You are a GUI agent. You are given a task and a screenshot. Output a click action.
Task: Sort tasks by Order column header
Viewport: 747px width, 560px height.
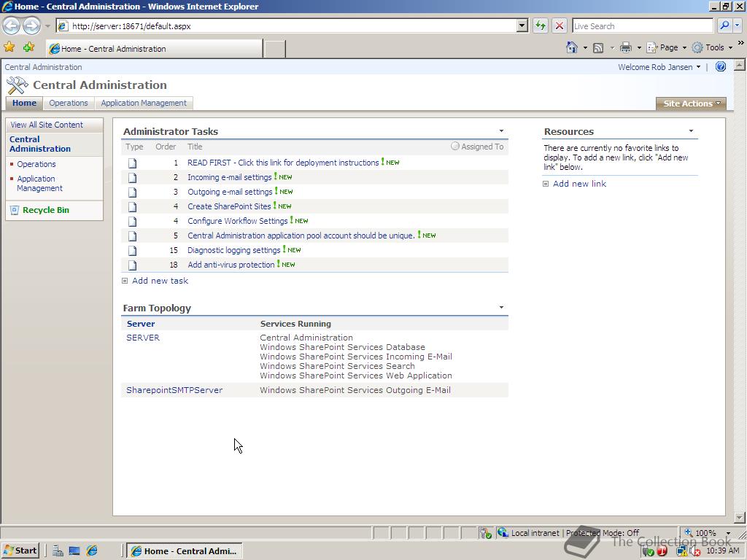point(166,147)
